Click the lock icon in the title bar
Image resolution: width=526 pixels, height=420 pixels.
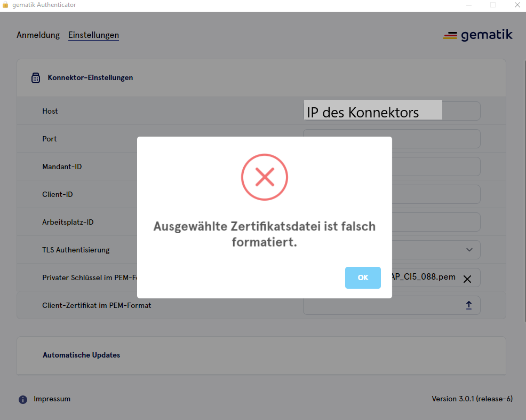5,5
